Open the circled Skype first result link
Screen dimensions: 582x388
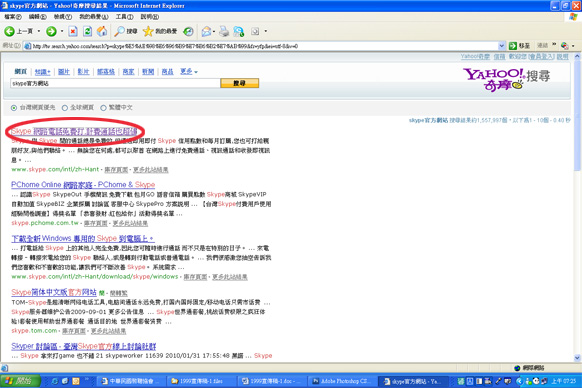pos(74,131)
